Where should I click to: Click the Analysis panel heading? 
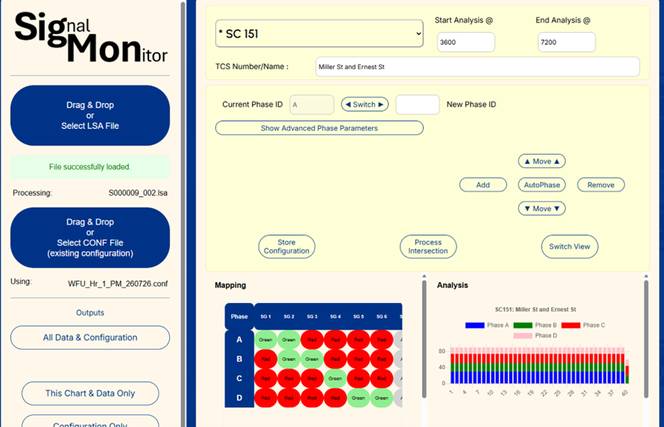pyautogui.click(x=452, y=285)
